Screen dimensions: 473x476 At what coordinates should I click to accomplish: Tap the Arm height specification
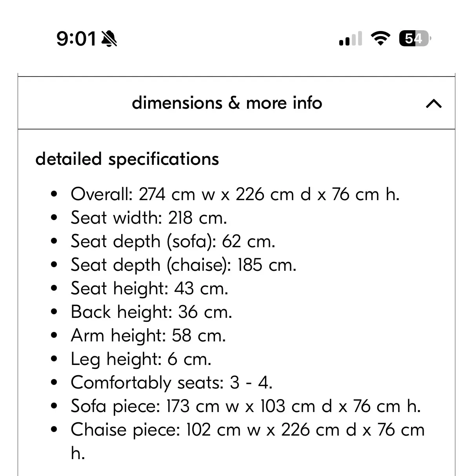[x=148, y=336]
